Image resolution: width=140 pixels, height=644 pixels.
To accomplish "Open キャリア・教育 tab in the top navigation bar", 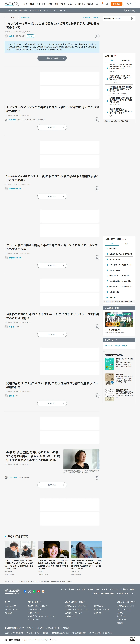I will (x=35, y=10).
